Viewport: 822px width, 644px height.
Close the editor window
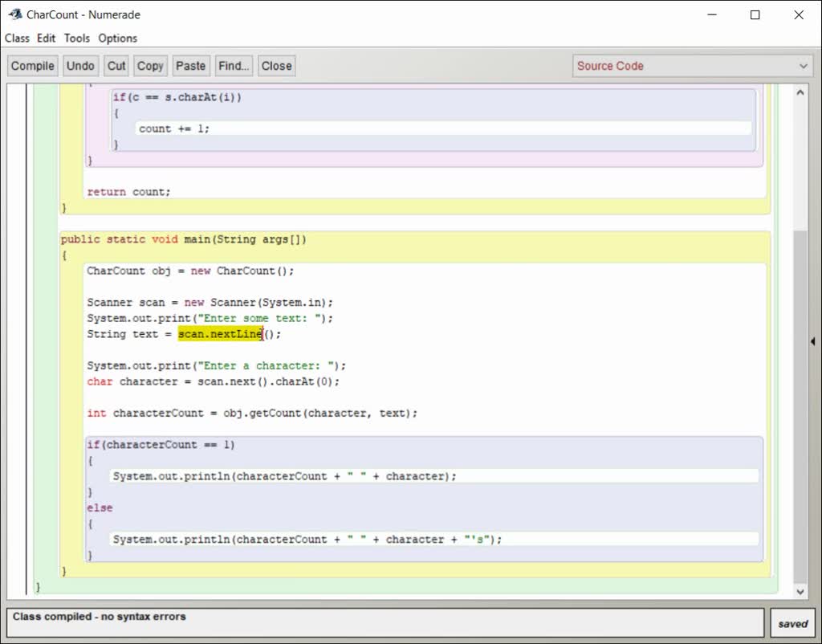point(276,65)
